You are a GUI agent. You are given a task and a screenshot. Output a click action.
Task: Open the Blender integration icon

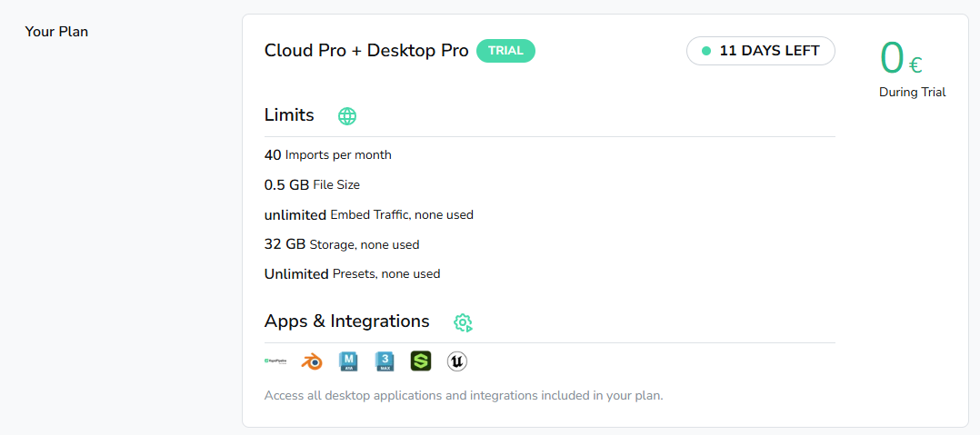point(312,362)
